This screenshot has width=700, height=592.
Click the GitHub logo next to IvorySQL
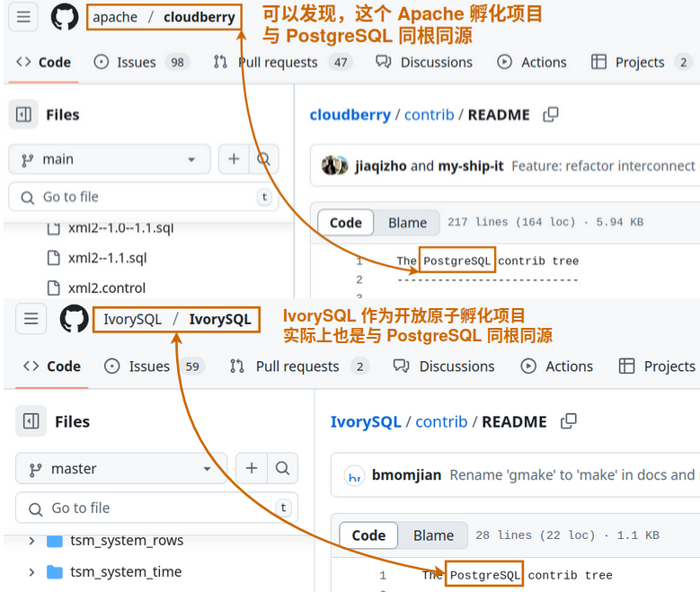click(x=75, y=319)
